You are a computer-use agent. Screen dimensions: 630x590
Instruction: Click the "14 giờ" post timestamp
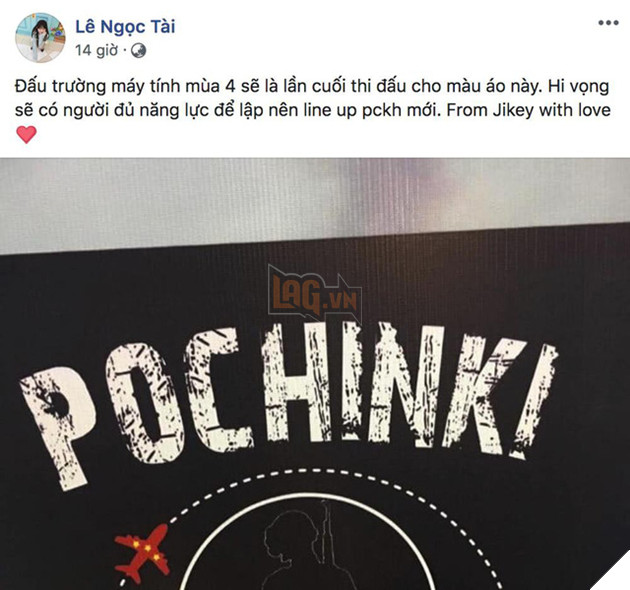pos(96,51)
